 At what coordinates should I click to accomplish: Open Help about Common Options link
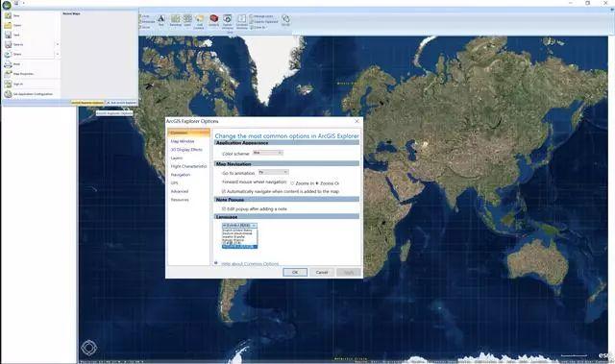pos(250,264)
